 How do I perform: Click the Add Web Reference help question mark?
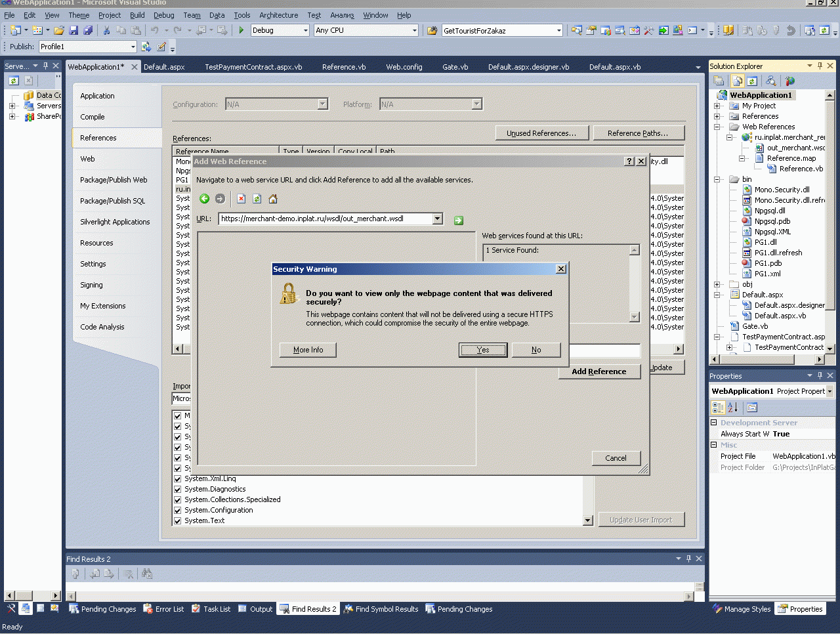[x=629, y=161]
